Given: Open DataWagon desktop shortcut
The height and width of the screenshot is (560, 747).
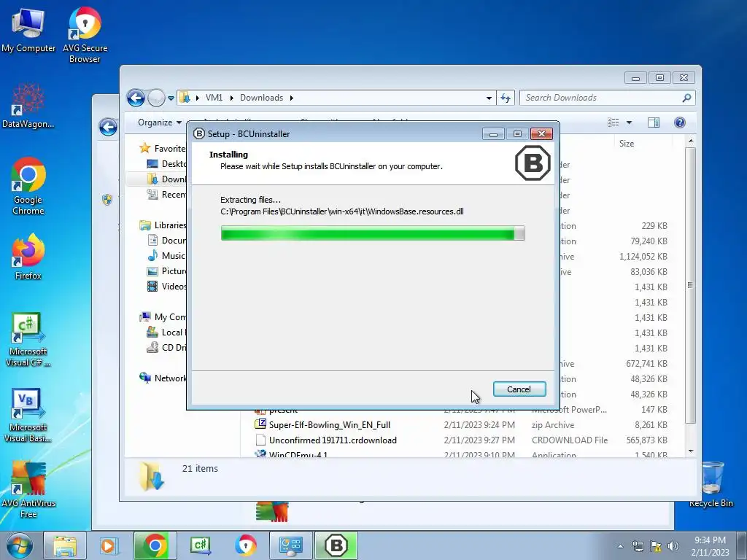Looking at the screenshot, I should (28, 106).
